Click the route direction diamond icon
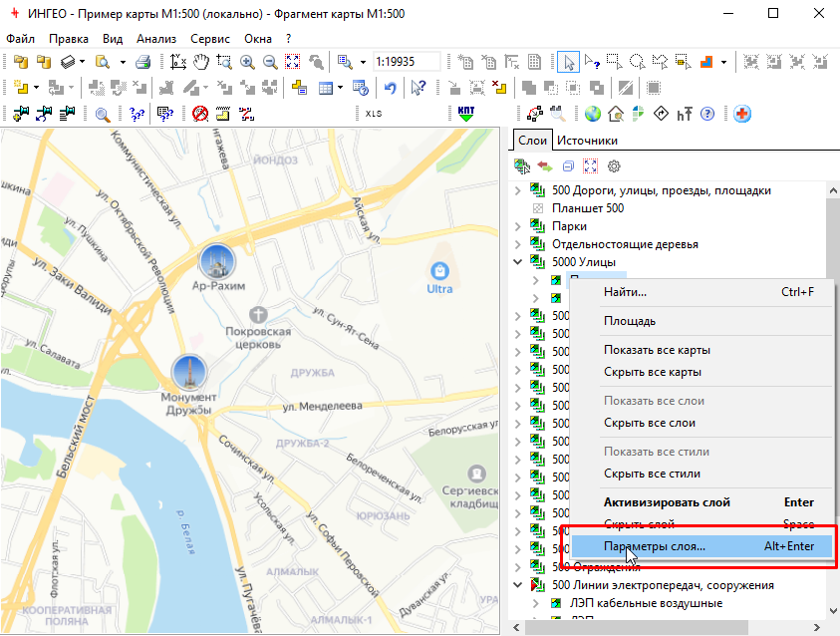This screenshot has height=636, width=840. pyautogui.click(x=661, y=114)
